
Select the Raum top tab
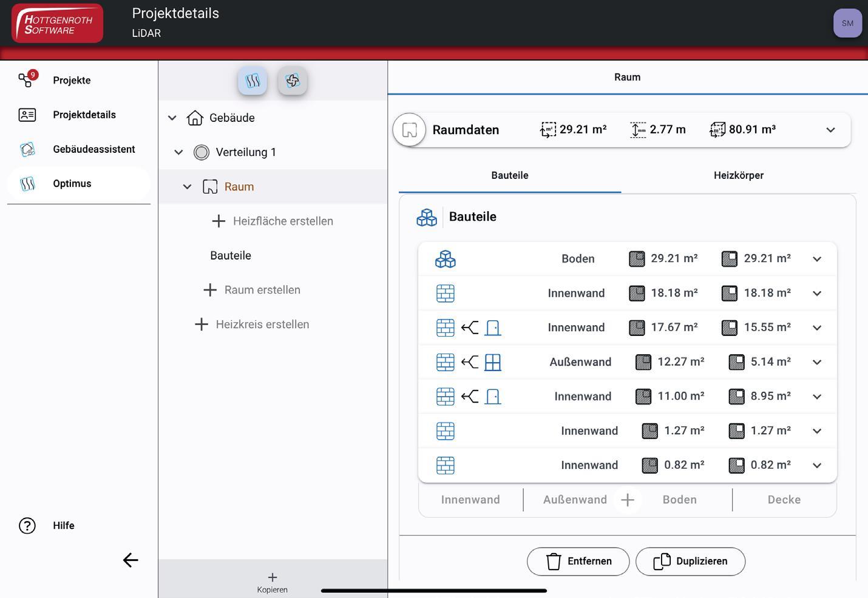pyautogui.click(x=627, y=77)
